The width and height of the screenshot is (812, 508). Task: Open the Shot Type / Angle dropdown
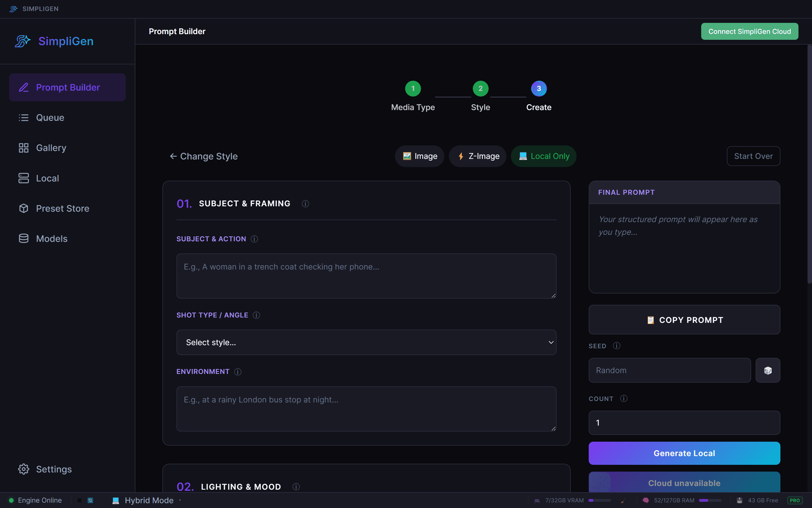pyautogui.click(x=367, y=342)
